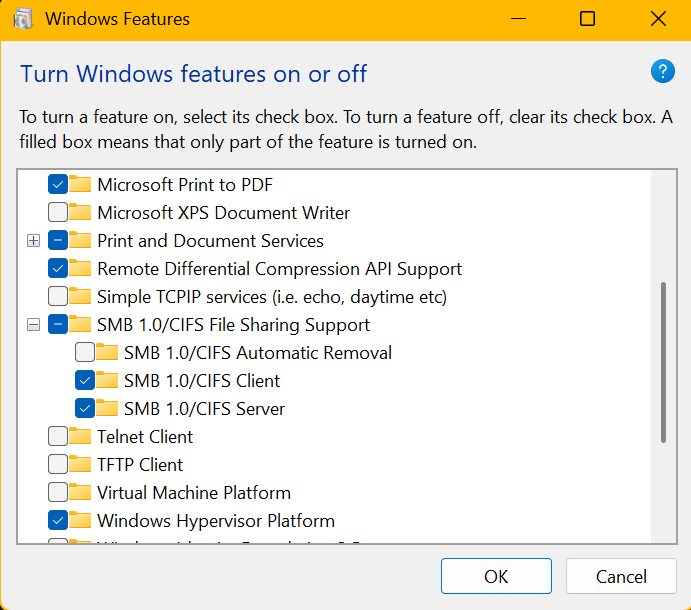The height and width of the screenshot is (610, 691).
Task: Click the folder icon beside SMB 1.0/CIFS Client
Action: [x=107, y=380]
